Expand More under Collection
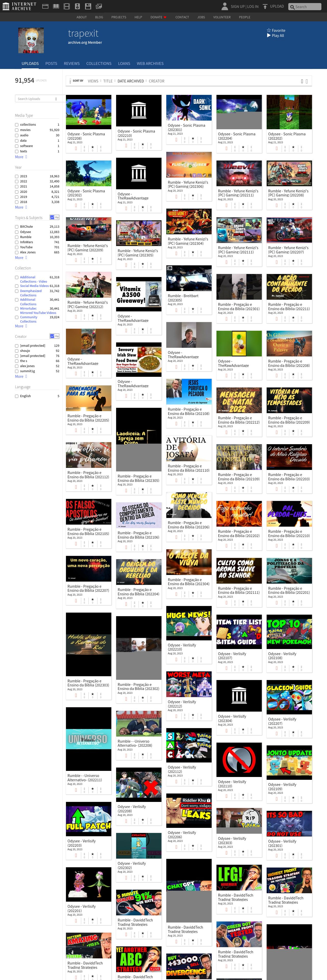 21,326
